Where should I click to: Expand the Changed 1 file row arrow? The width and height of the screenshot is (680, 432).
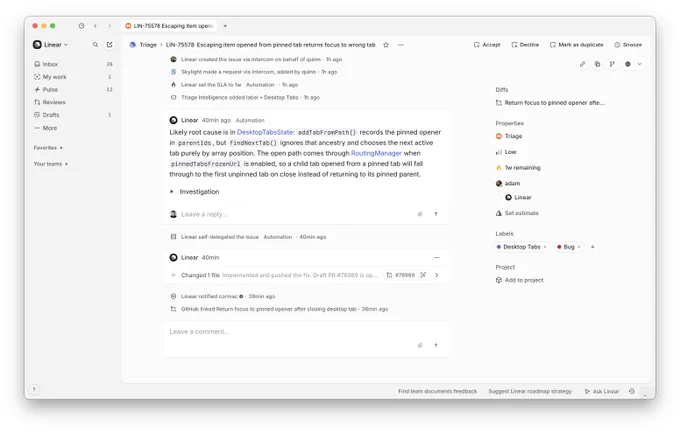[437, 275]
